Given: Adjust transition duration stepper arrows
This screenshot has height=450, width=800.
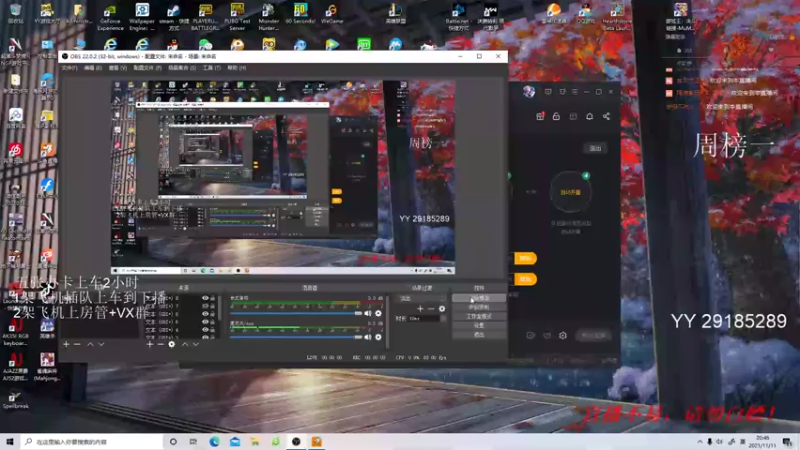Looking at the screenshot, I should (443, 318).
